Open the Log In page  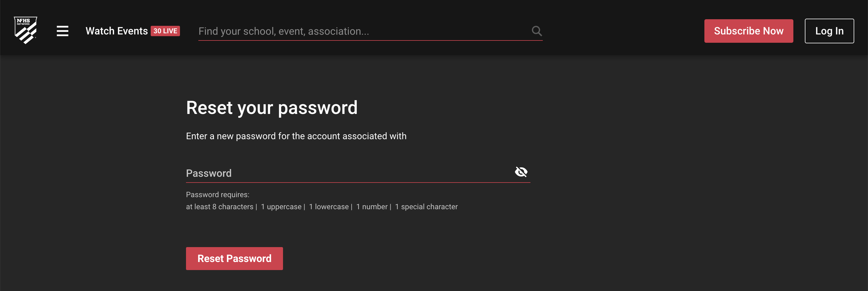coord(829,31)
